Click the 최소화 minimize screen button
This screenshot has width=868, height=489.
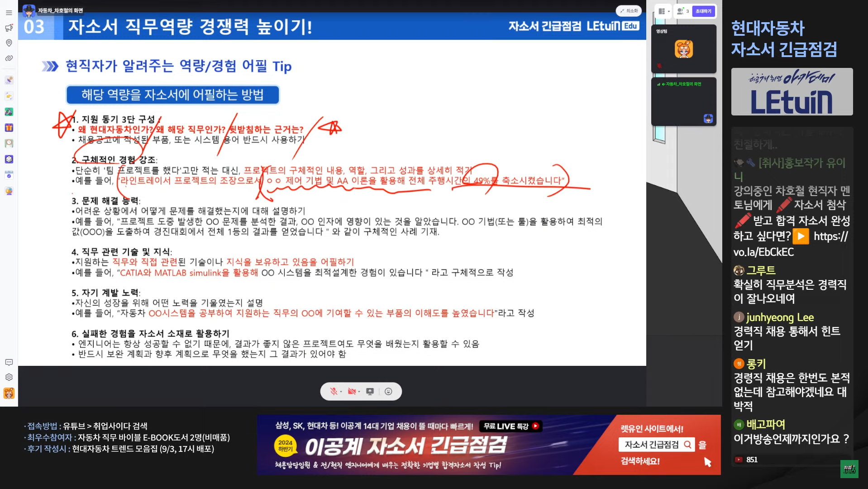tap(629, 11)
